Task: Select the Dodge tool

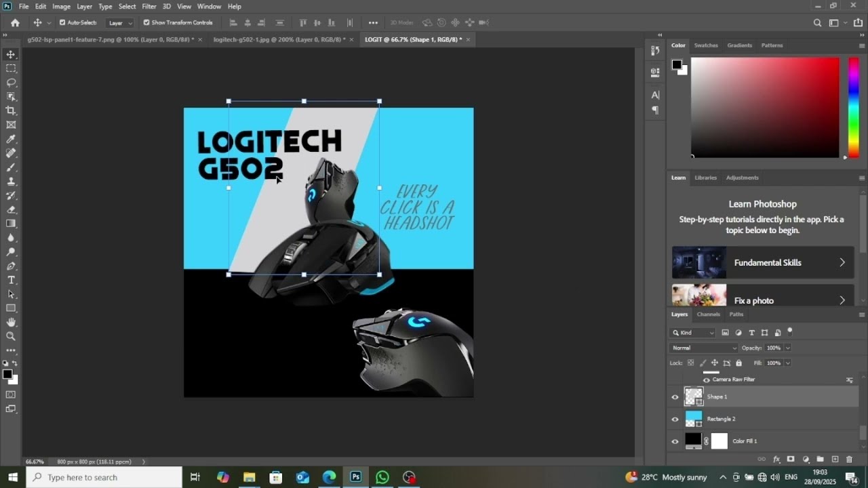Action: point(11,252)
